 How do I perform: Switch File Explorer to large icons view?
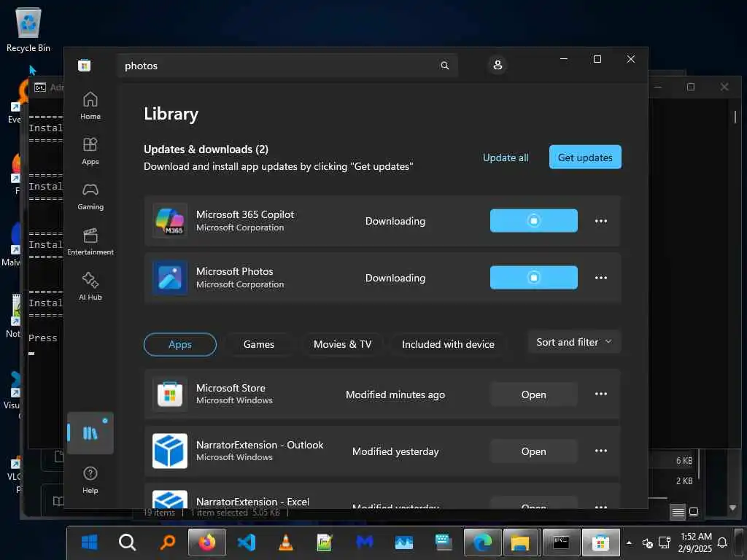[694, 513]
